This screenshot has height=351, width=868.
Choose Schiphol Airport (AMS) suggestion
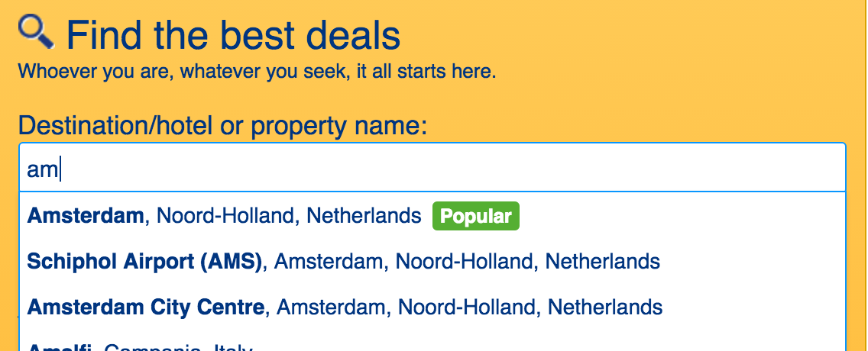[x=432, y=262]
